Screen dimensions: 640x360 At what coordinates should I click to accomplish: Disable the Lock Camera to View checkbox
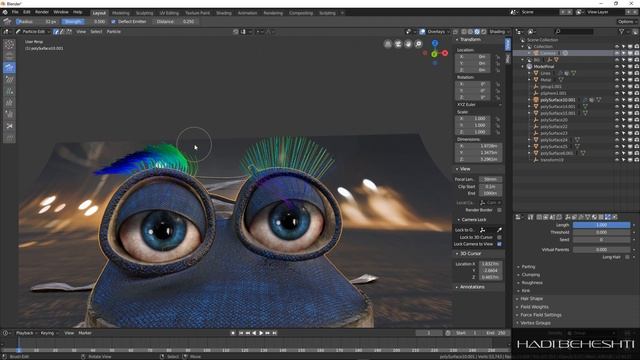point(499,244)
